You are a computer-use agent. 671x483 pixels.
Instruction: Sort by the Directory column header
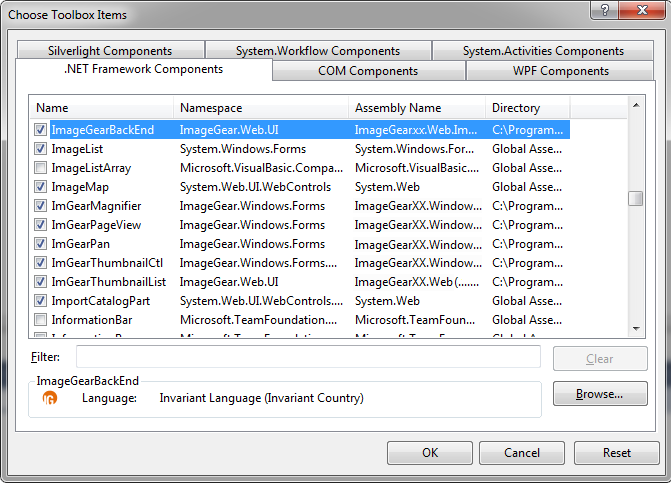pos(528,107)
